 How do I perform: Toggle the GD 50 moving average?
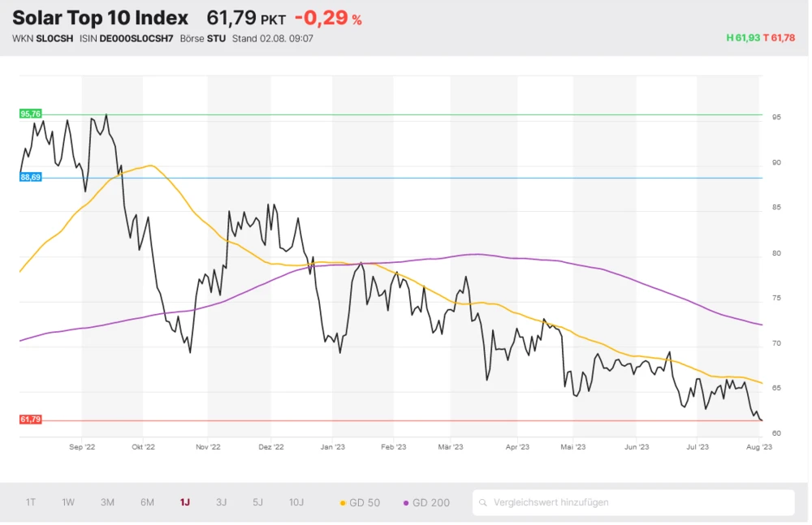coord(359,502)
